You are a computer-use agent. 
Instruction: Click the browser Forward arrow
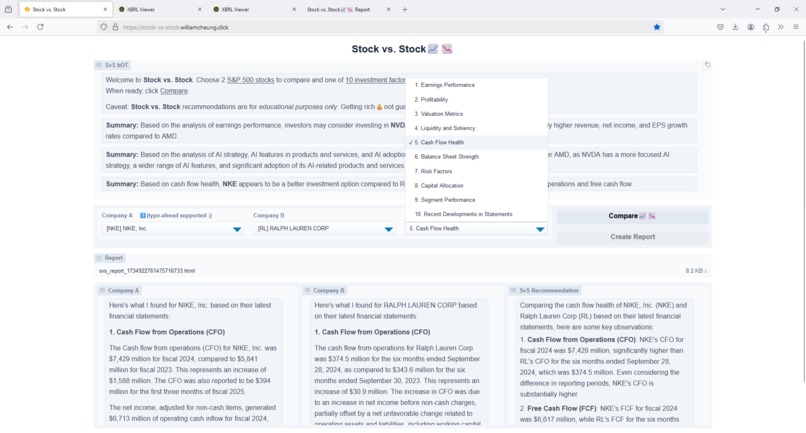coord(25,27)
